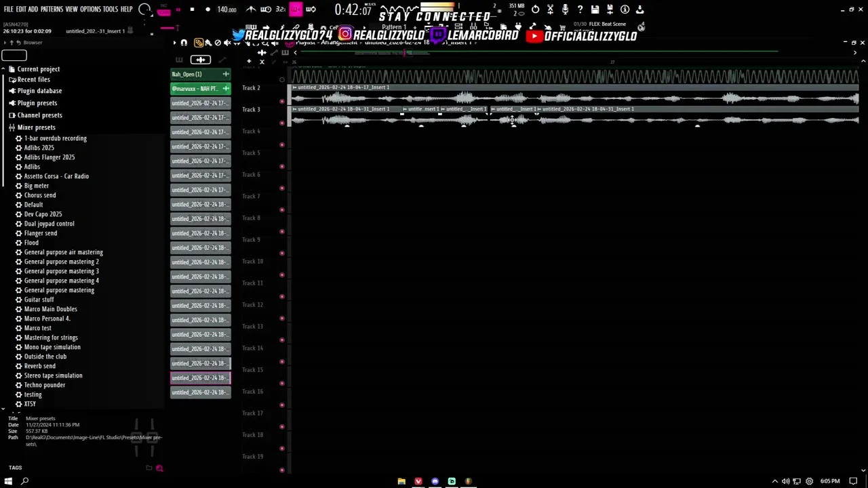The width and height of the screenshot is (868, 488).
Task: Collapse the Mixer presets folder
Action: pos(36,127)
